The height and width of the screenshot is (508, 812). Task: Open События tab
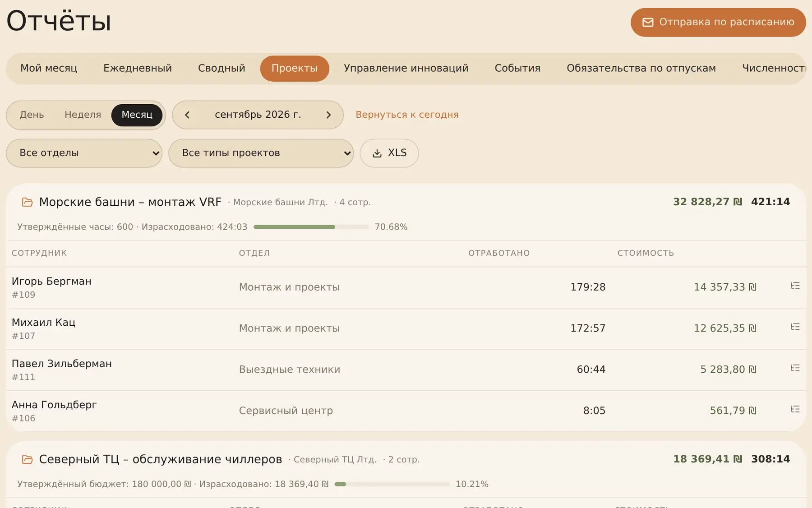[x=517, y=68]
